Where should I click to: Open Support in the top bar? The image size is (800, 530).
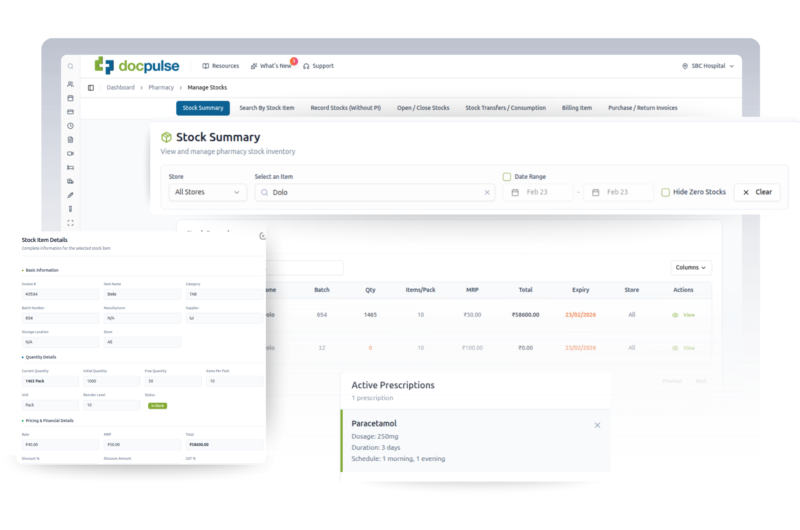(x=318, y=66)
